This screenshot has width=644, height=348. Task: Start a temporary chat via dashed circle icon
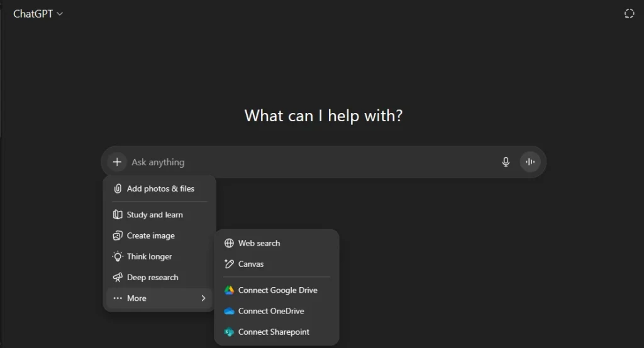[629, 14]
